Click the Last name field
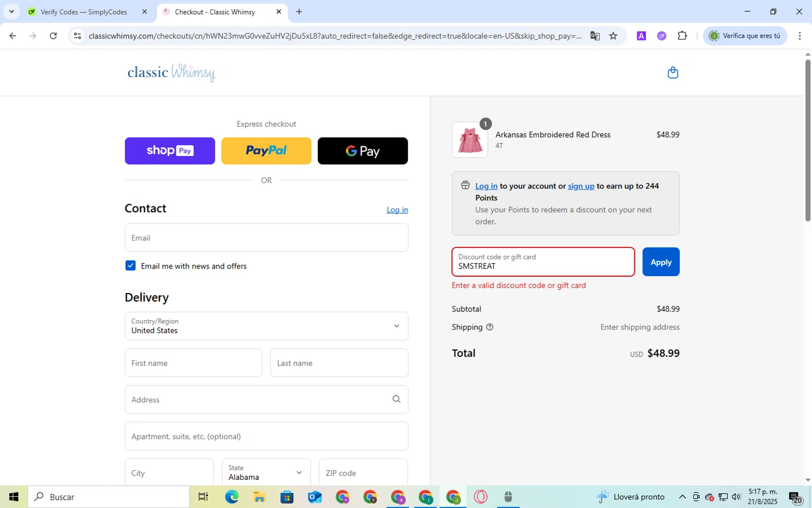The image size is (812, 508). pyautogui.click(x=339, y=363)
